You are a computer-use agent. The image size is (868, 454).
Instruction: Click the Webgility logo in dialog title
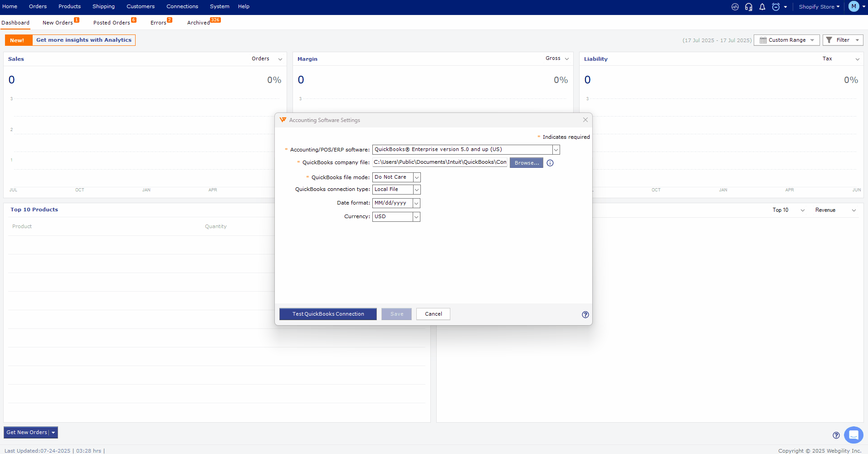283,120
